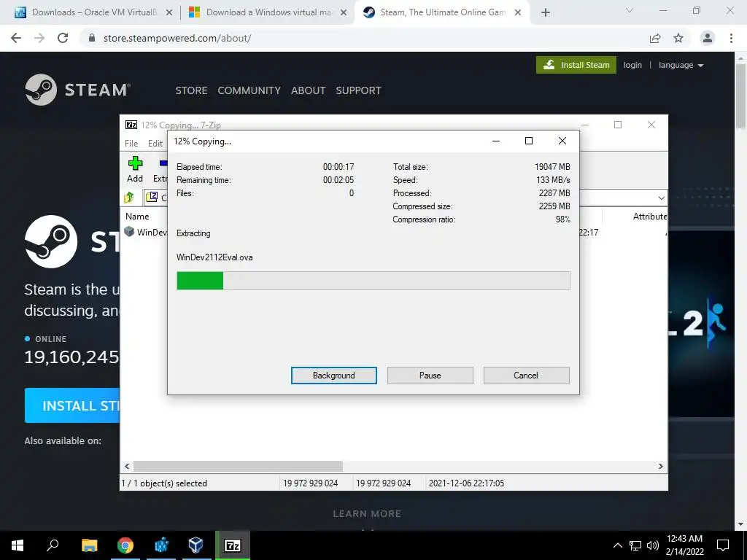Click the share page icon
Screen dimensions: 747x560
tap(655, 38)
